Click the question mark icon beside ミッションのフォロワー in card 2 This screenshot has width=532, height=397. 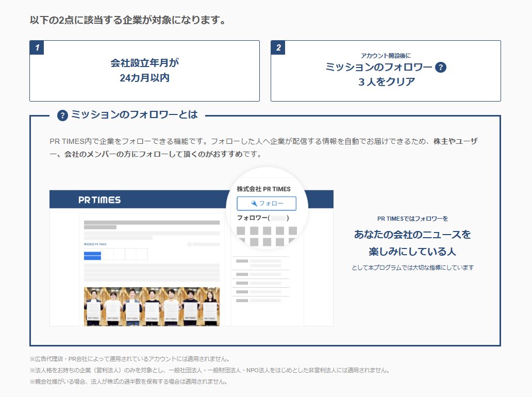tap(440, 67)
